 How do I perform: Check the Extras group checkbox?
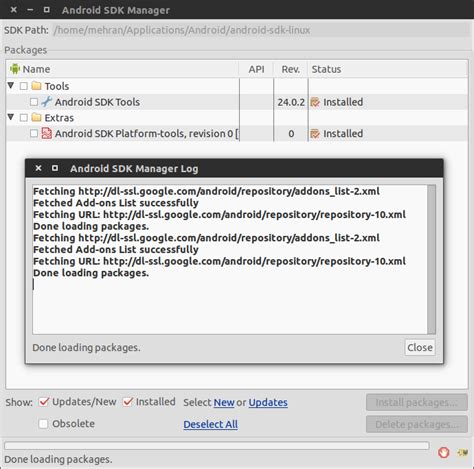coord(24,117)
